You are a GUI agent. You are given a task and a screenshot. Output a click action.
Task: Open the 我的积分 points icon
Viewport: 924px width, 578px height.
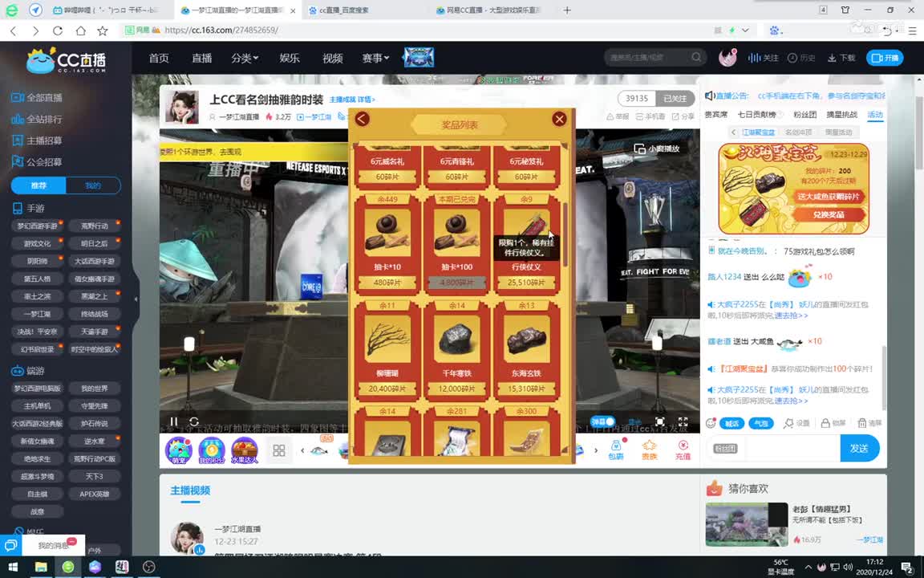pos(211,450)
